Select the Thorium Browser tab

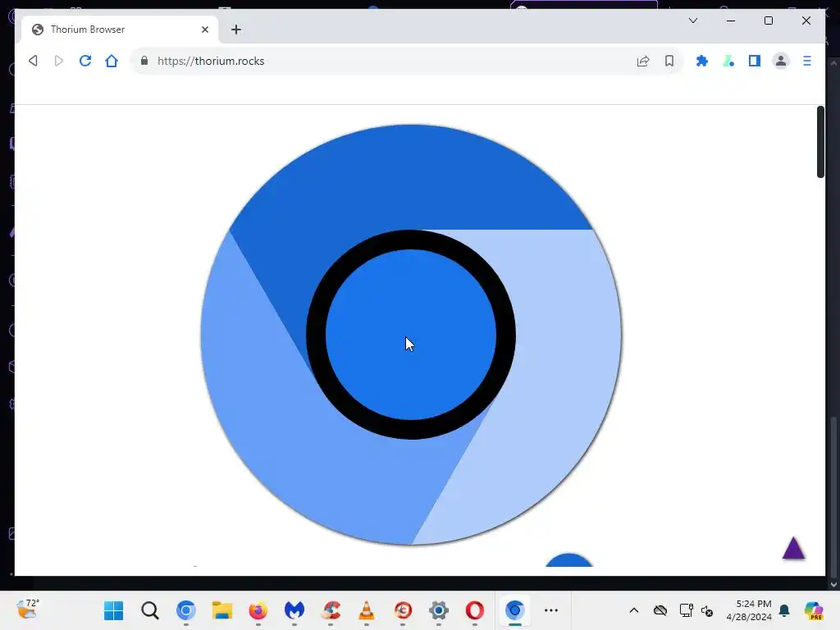(120, 30)
